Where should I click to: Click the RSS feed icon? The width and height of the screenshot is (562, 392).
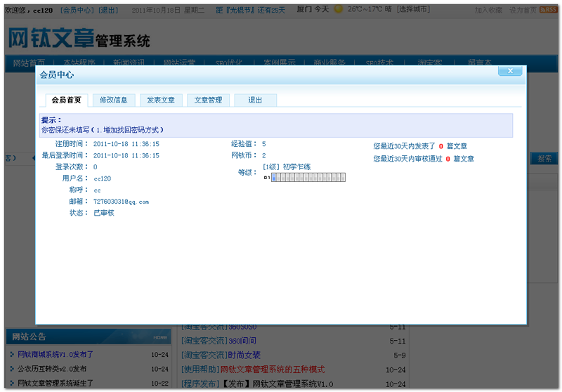tap(547, 10)
